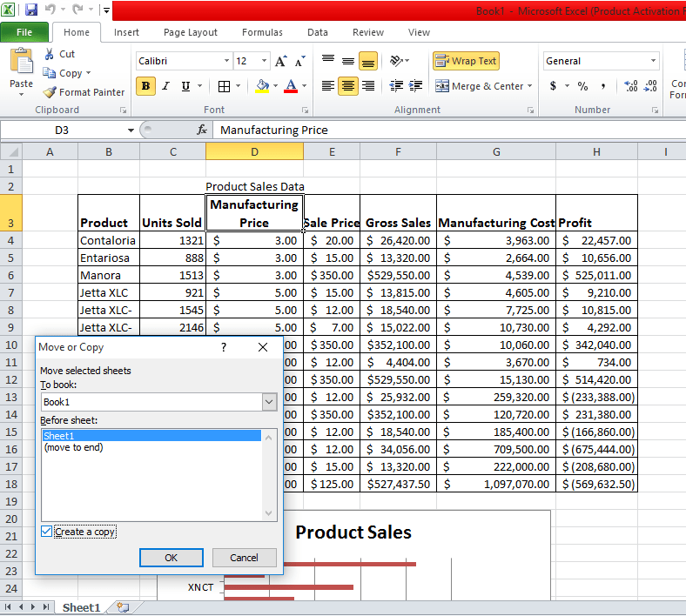Click the Cut scissors icon
The width and height of the screenshot is (686, 616).
[x=49, y=54]
